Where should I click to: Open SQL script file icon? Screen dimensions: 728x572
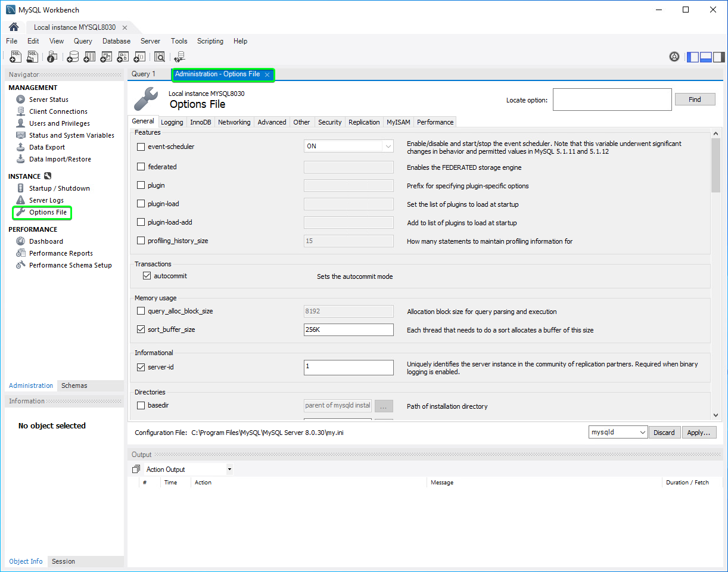(x=33, y=57)
